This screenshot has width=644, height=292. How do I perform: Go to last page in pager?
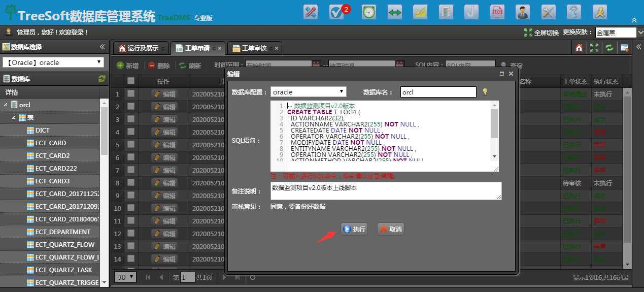coord(238,277)
